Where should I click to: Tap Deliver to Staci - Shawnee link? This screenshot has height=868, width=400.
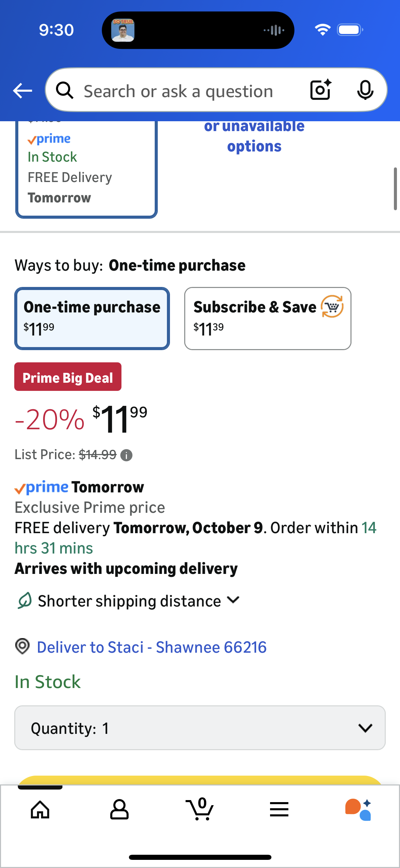(152, 647)
